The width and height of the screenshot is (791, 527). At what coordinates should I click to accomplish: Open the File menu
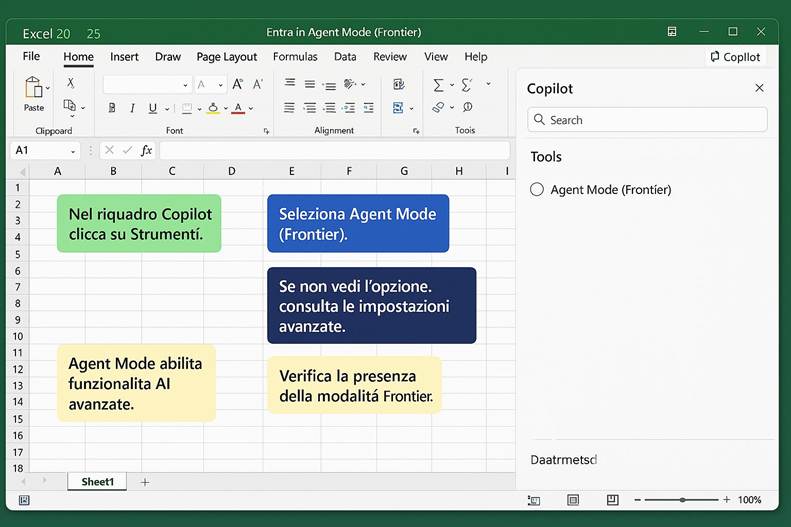click(31, 57)
